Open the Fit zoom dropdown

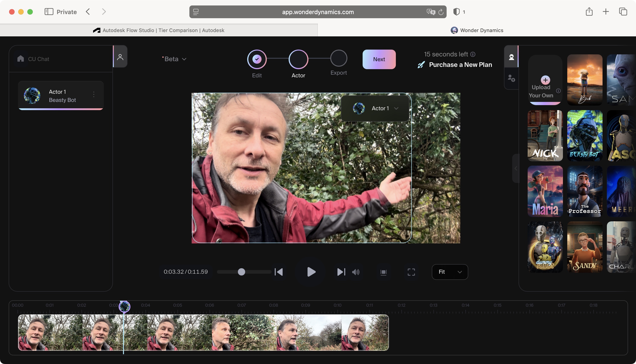[449, 272]
